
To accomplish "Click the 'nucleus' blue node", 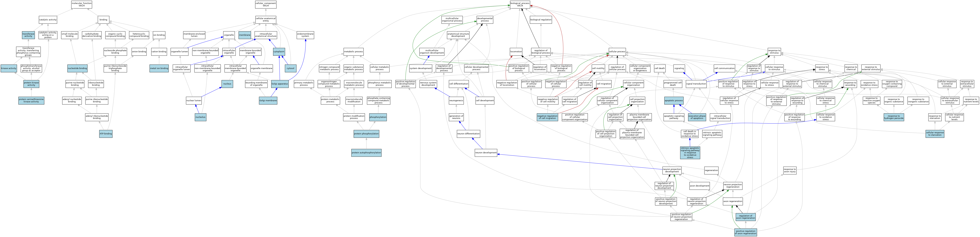I will pos(227,84).
